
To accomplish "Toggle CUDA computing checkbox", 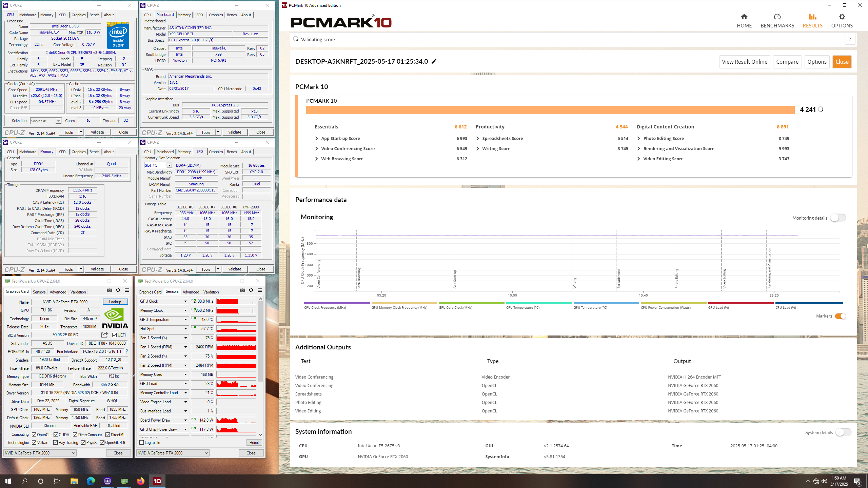I will (x=56, y=435).
